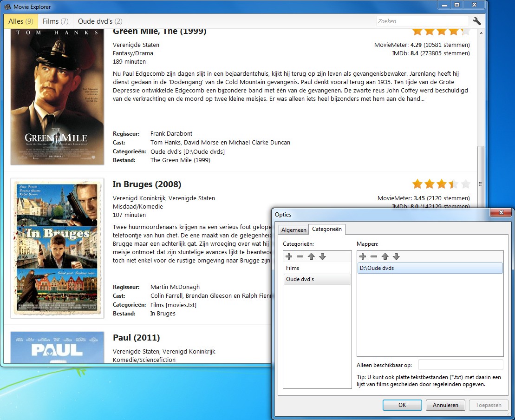Switch to the Films (7) tab
Screen dimensions: 515x420
56,21
